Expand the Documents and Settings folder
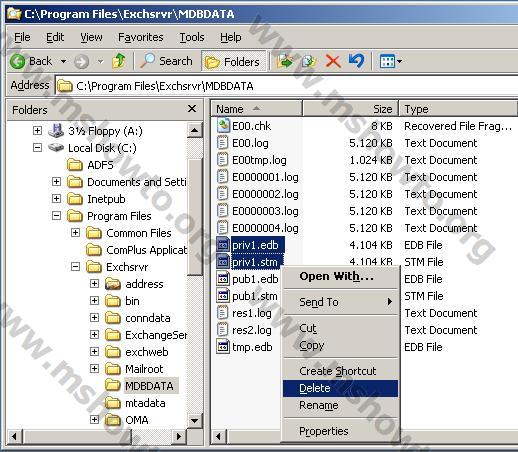Screen dimensions: 518x452 point(56,181)
